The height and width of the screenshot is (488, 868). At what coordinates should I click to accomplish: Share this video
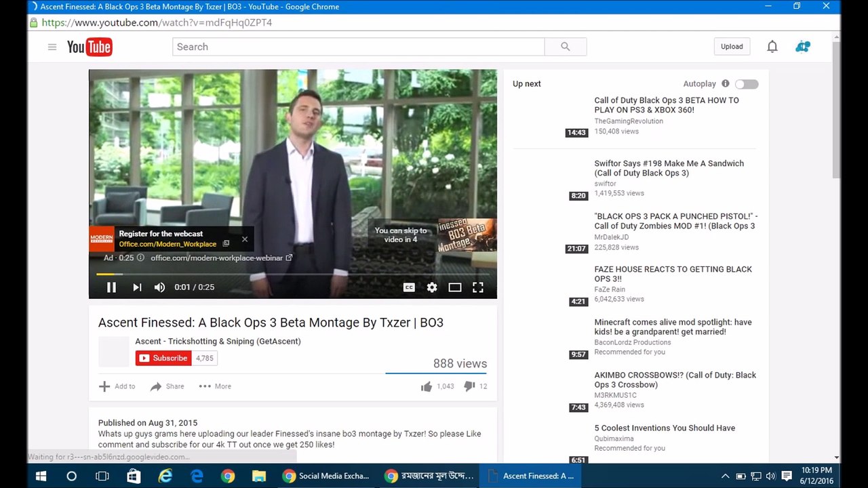(x=167, y=386)
